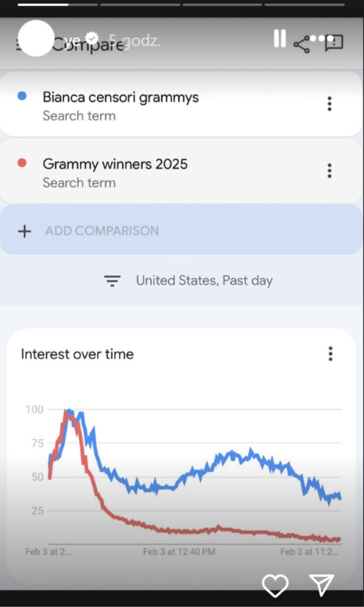Screen dimensions: 364x607
Task: Open the hamburger menu beside Compare
Action: click(x=19, y=44)
